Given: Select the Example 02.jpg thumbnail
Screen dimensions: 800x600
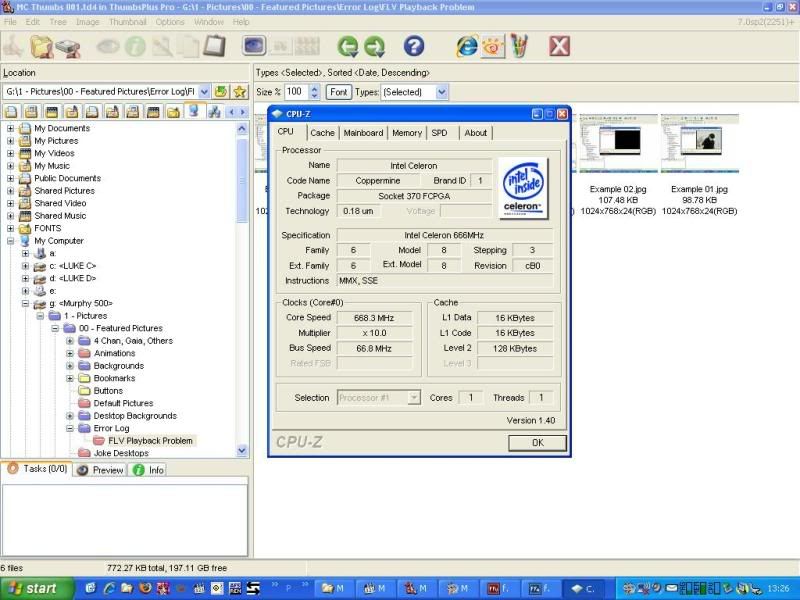Looking at the screenshot, I should (618, 143).
